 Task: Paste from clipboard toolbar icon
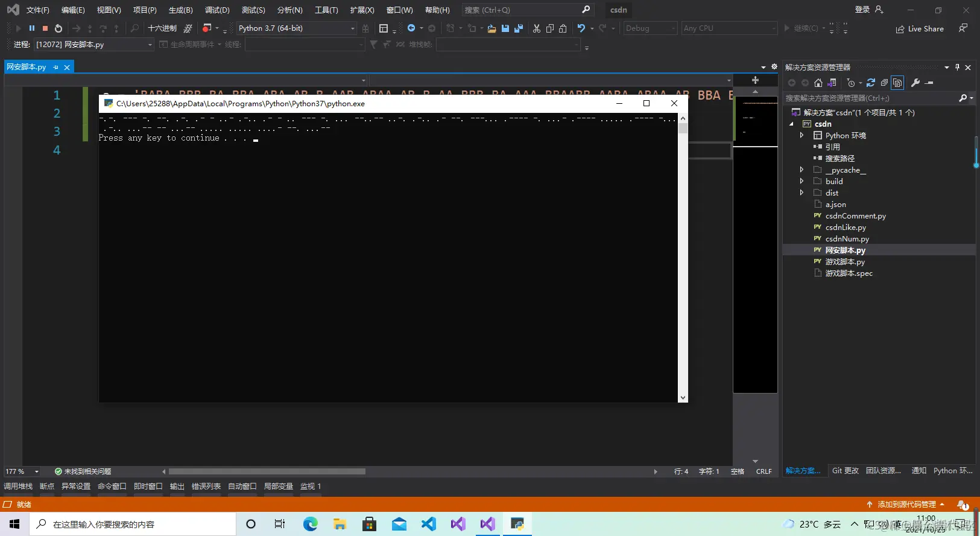point(563,28)
